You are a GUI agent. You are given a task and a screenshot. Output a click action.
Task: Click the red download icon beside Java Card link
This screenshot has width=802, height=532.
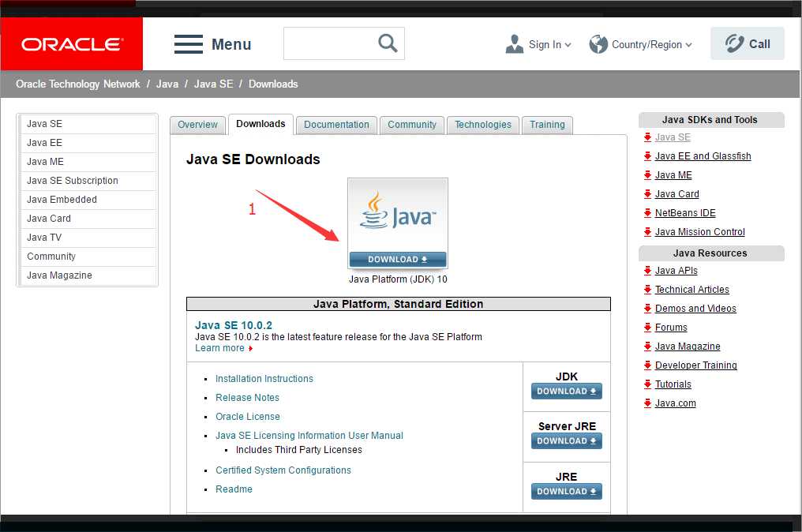647,194
